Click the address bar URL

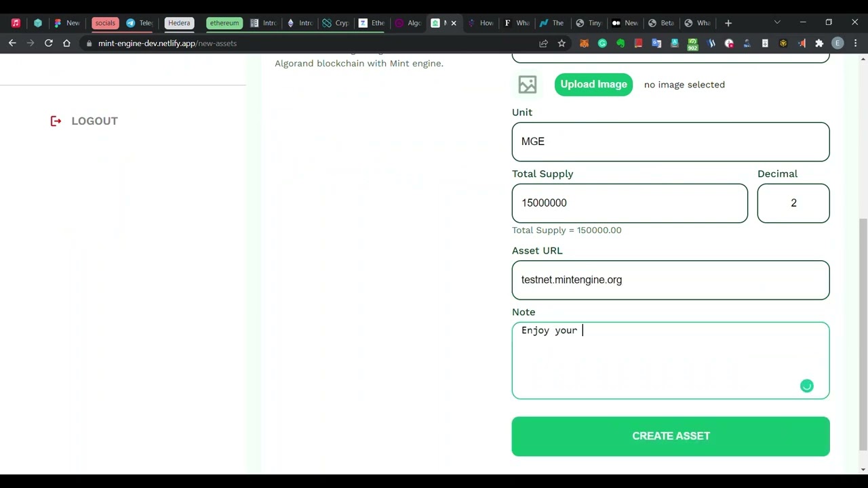tap(167, 43)
